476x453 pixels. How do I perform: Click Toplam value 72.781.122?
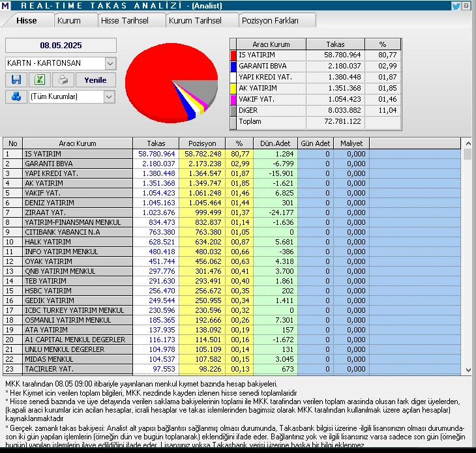click(342, 121)
